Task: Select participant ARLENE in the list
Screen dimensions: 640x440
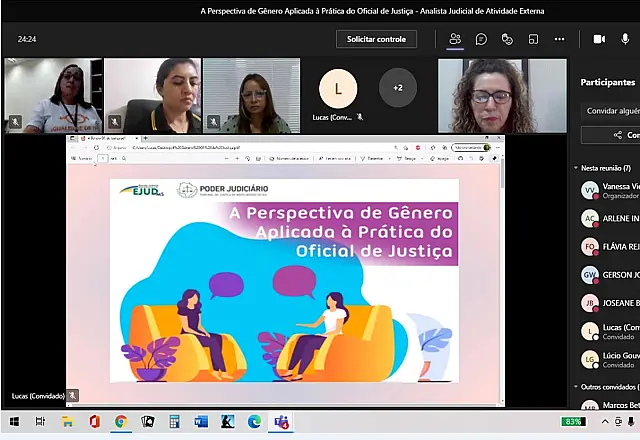Action: tap(610, 219)
